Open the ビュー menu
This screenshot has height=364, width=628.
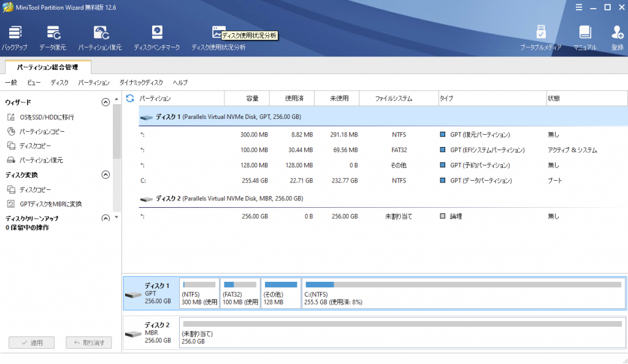pyautogui.click(x=34, y=82)
